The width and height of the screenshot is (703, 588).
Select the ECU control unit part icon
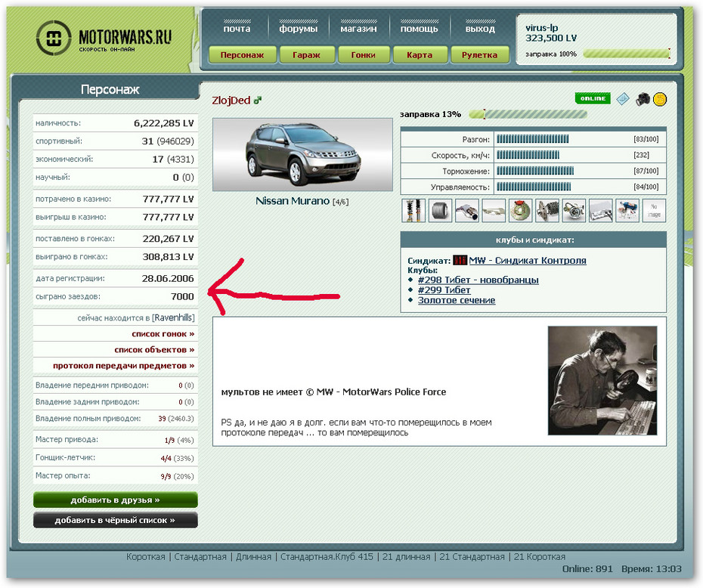601,211
